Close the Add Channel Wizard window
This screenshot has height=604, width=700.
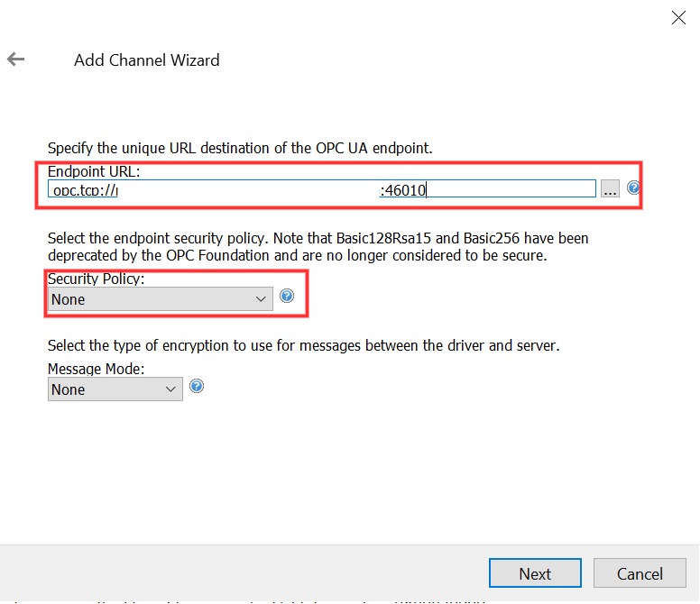[677, 17]
